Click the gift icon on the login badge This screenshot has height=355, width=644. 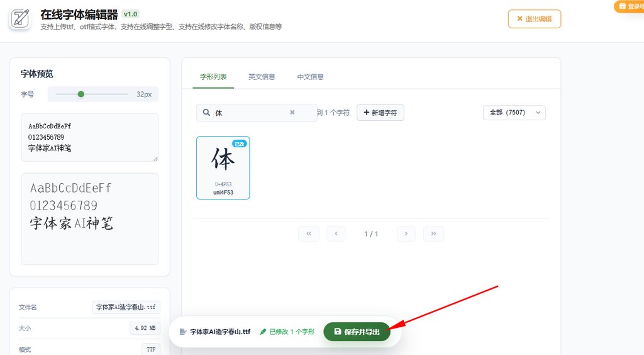[623, 6]
